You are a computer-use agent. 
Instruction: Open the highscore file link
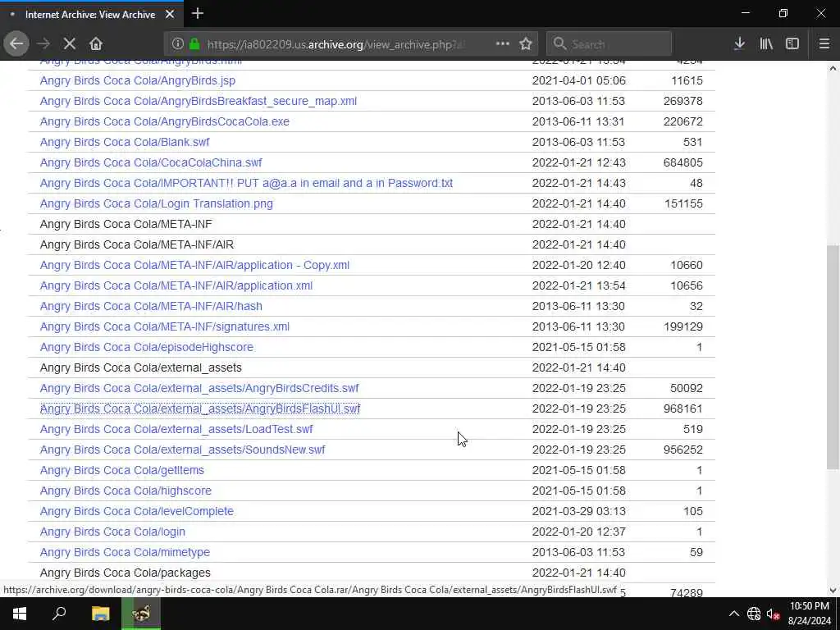coord(126,491)
